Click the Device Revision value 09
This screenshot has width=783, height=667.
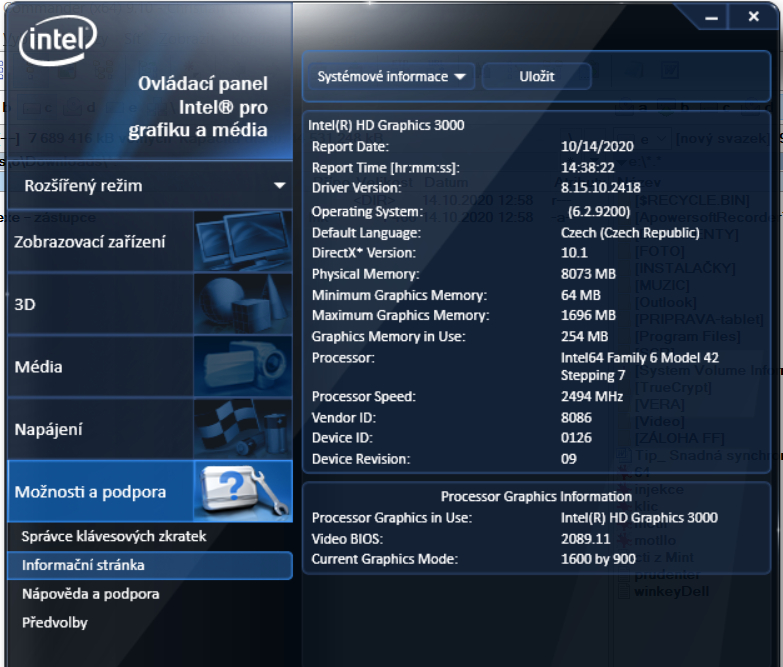[569, 459]
